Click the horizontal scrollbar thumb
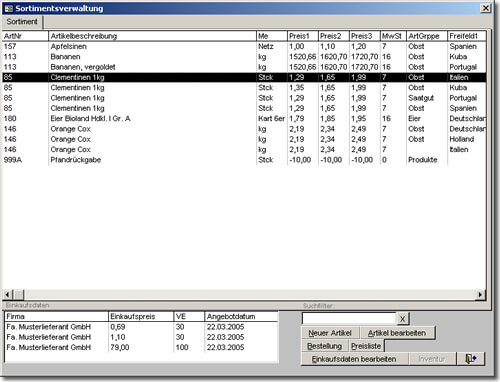The height and width of the screenshot is (382, 500). [x=19, y=295]
